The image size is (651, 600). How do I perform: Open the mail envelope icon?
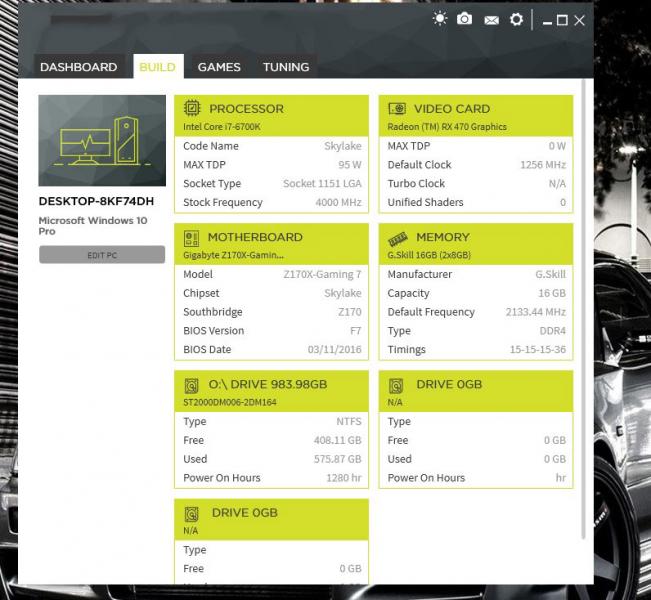[492, 20]
